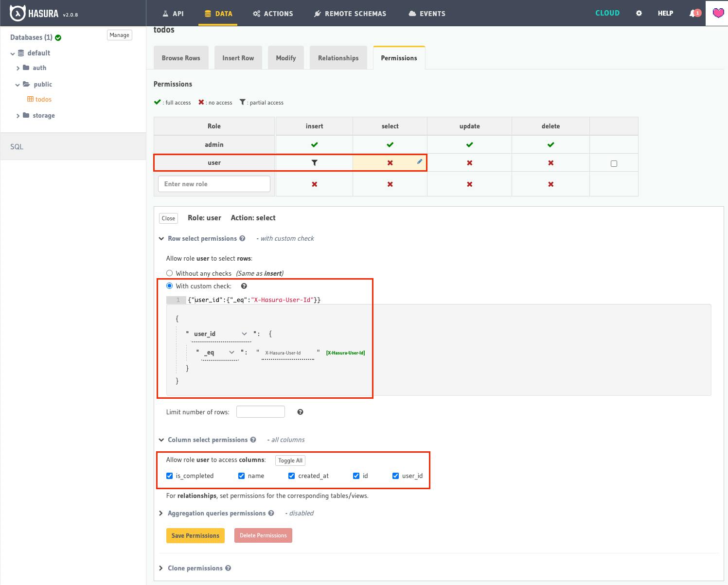The height and width of the screenshot is (585, 728).
Task: Open settings gear icon
Action: tap(639, 13)
